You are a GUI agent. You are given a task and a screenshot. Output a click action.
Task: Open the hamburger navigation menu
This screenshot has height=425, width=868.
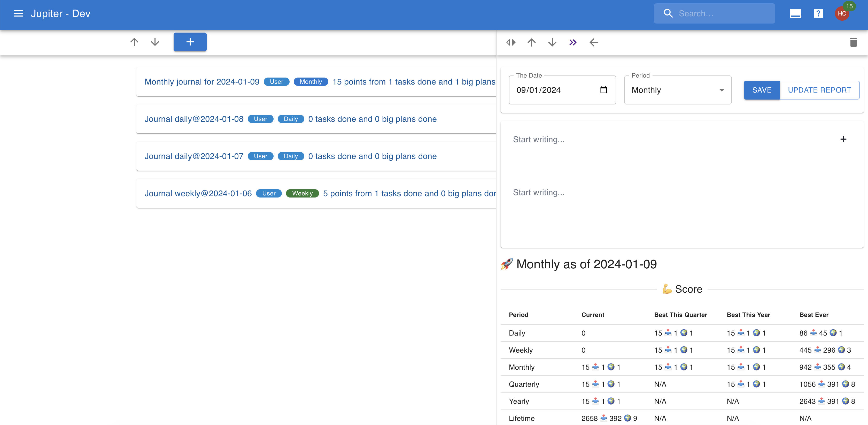19,13
